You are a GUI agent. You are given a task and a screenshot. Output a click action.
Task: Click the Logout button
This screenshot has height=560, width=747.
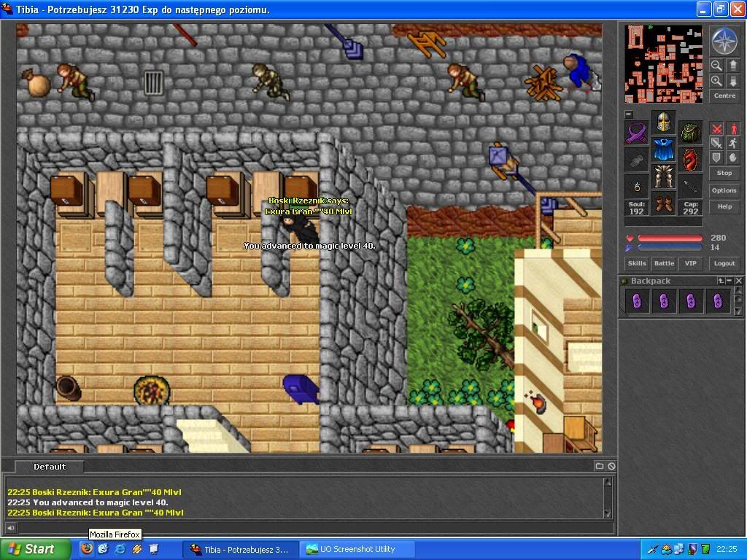tap(724, 263)
